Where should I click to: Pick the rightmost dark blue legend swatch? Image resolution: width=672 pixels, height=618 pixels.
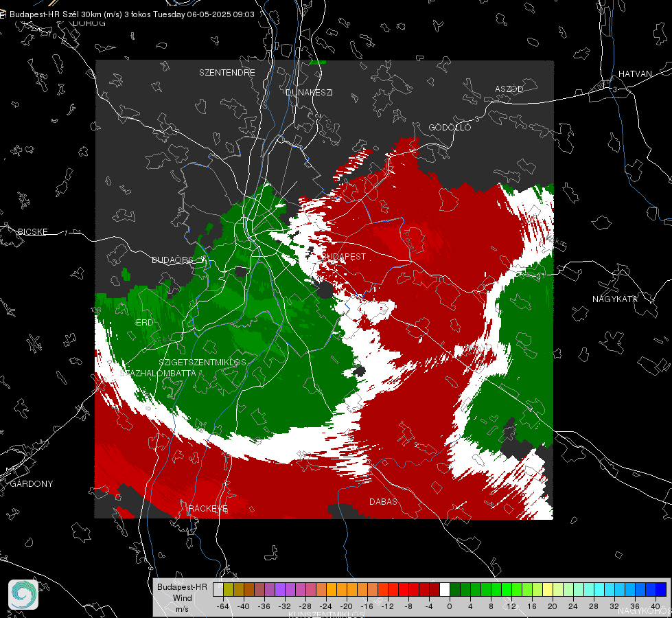tap(661, 590)
